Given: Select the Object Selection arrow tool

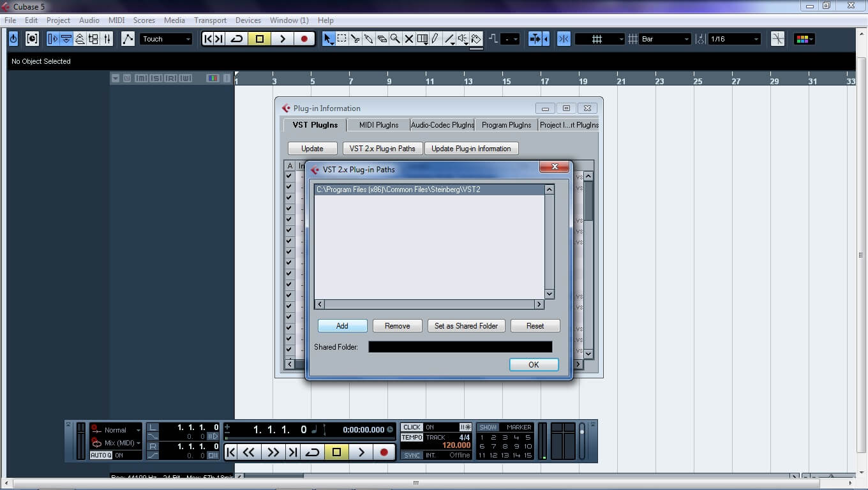Looking at the screenshot, I should click(x=328, y=39).
